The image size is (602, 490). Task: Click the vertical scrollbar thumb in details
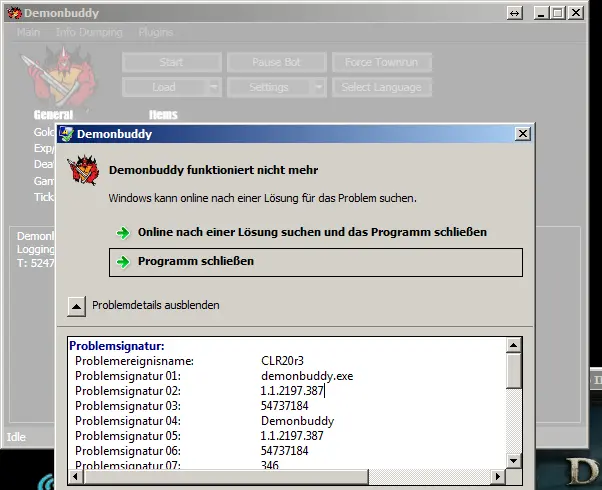[x=513, y=371]
